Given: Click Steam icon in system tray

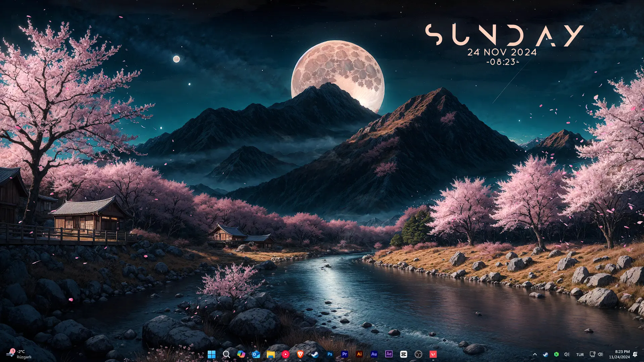Looking at the screenshot, I should (545, 354).
